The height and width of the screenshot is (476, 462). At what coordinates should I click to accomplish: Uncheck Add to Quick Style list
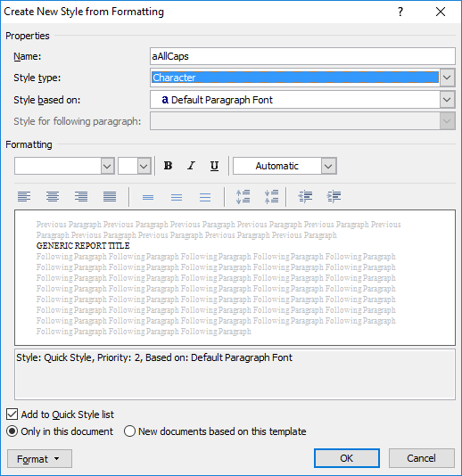(x=12, y=414)
